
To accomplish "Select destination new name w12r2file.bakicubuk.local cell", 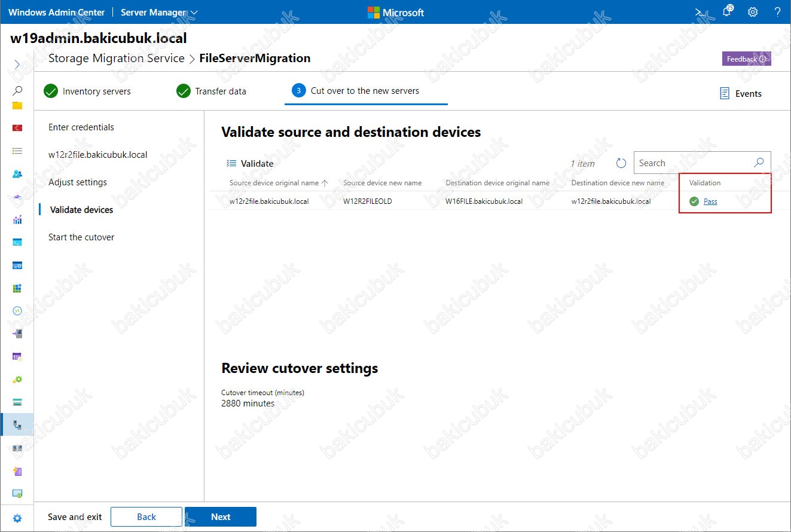I will pyautogui.click(x=611, y=201).
